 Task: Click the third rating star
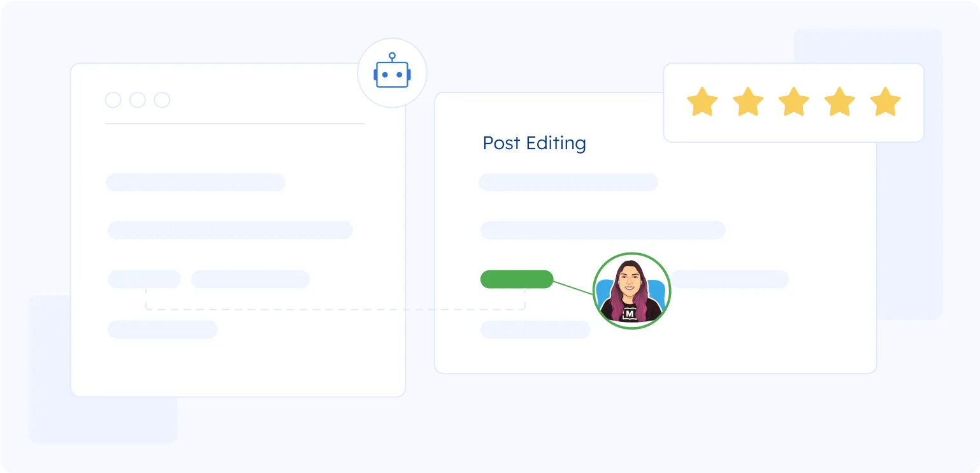coord(794,103)
